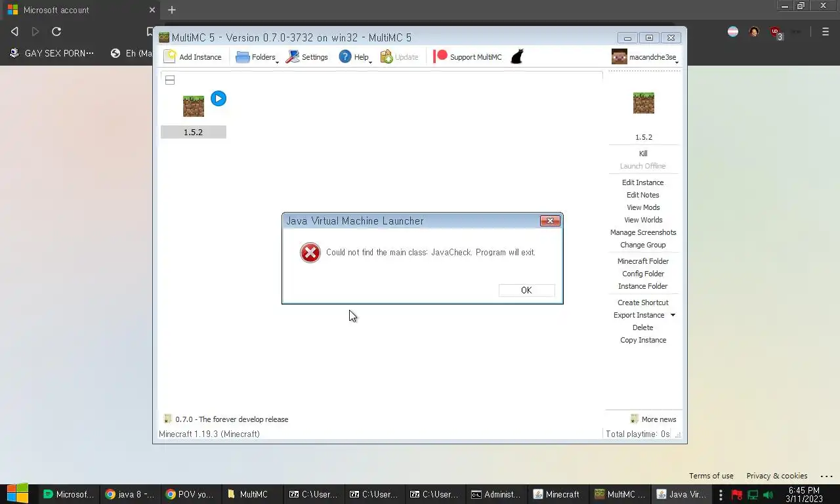This screenshot has height=504, width=840.
Task: Open MultiMC Settings
Action: click(x=306, y=57)
